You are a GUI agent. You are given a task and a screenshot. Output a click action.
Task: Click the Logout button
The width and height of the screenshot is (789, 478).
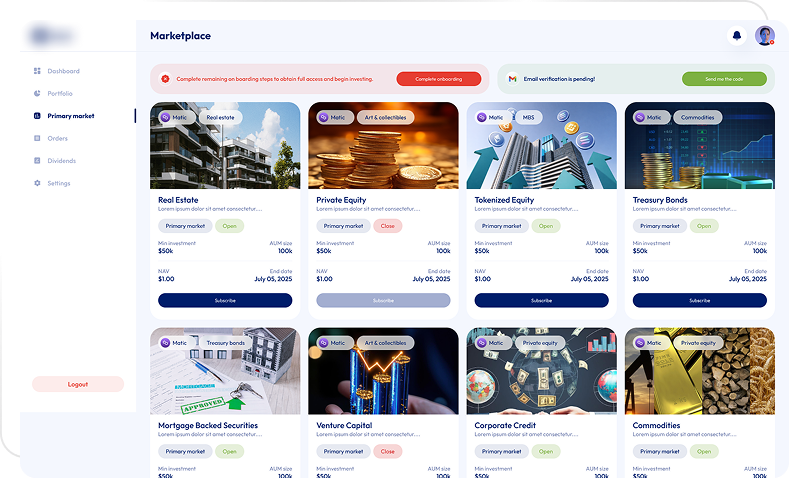[78, 384]
